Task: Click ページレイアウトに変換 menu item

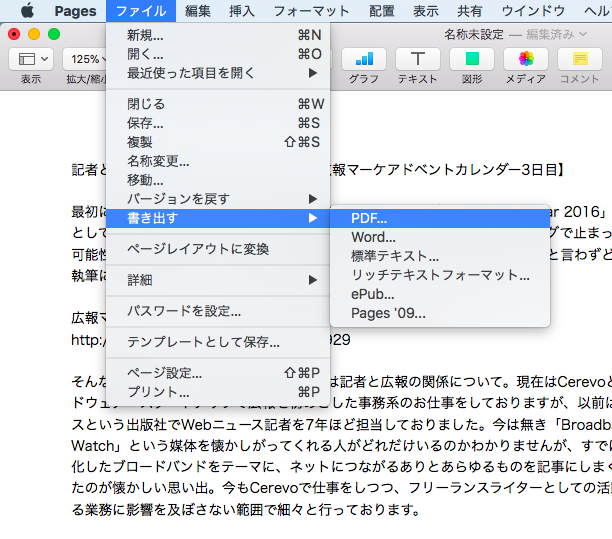Action: pos(198,249)
